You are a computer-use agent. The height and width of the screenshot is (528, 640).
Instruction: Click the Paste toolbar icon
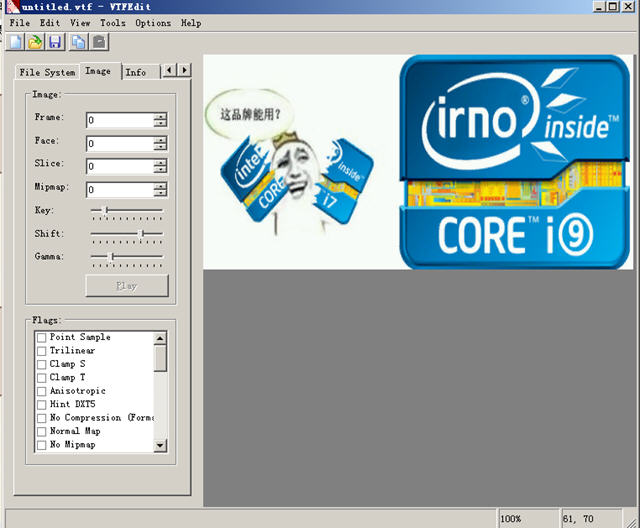pyautogui.click(x=98, y=42)
